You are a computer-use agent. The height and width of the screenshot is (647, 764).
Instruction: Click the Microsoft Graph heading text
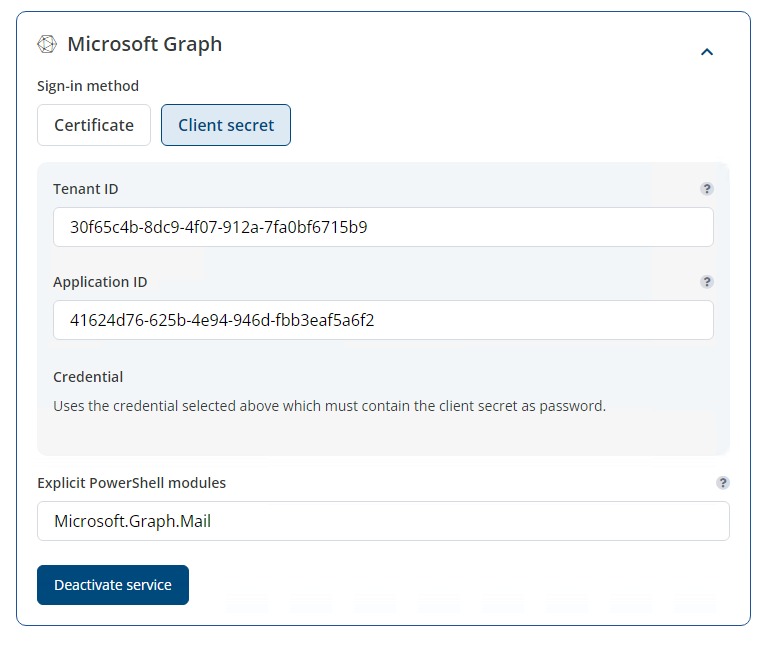(x=145, y=44)
